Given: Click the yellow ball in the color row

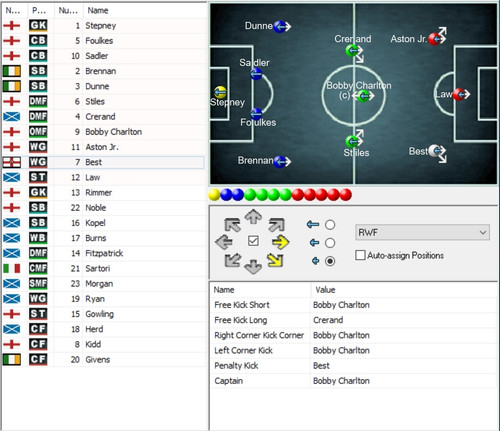Looking at the screenshot, I should tap(214, 195).
